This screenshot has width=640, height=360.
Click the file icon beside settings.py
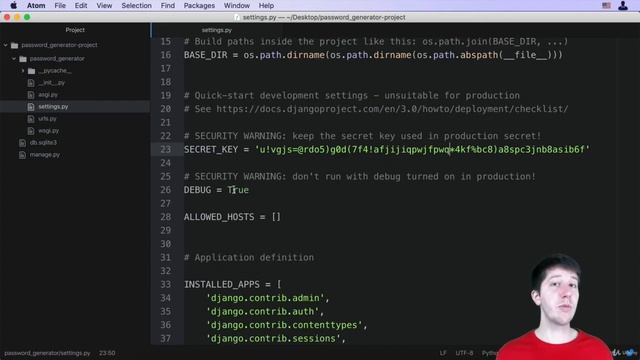pyautogui.click(x=31, y=107)
